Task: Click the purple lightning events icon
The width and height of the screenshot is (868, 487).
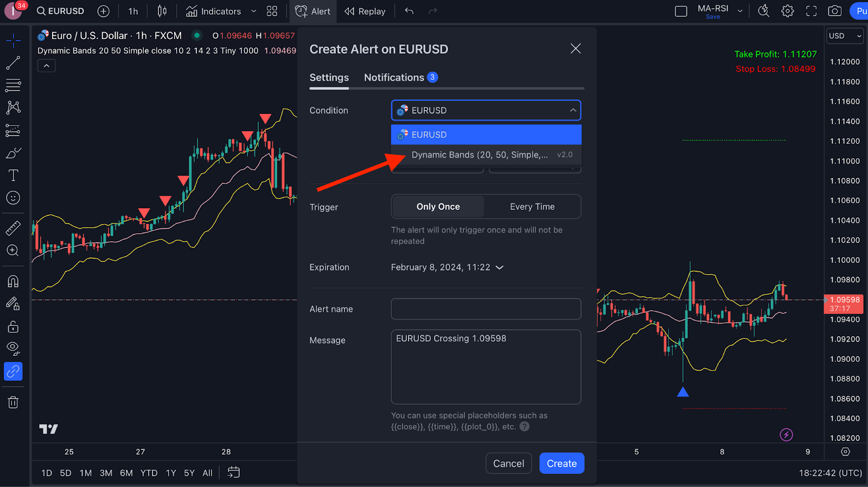Action: [786, 434]
